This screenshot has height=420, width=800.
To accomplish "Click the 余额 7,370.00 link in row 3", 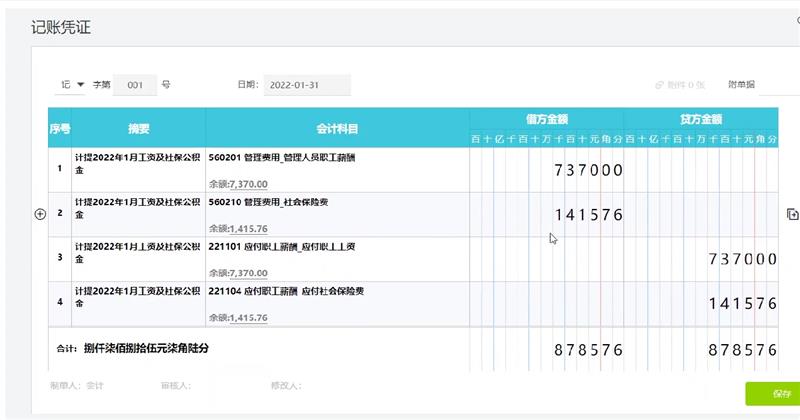I will 247,273.
